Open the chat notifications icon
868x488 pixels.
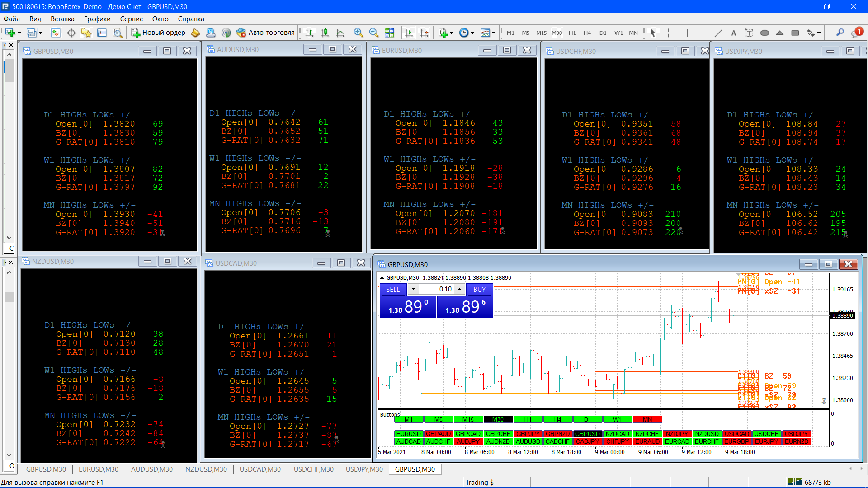tap(858, 32)
